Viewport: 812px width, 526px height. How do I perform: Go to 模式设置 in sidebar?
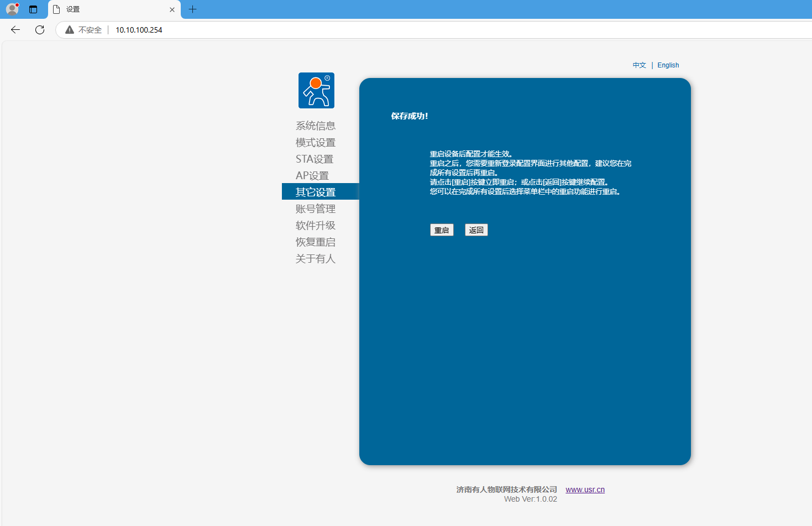click(316, 143)
